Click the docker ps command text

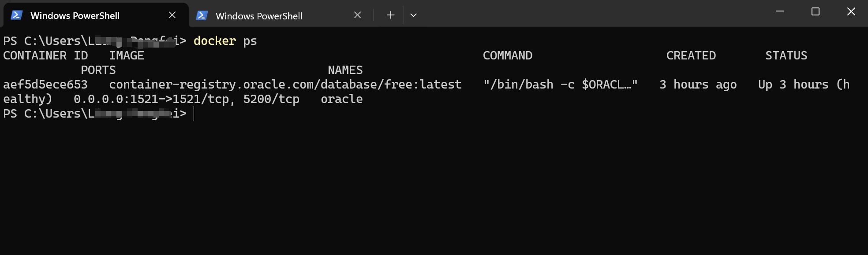(x=224, y=41)
